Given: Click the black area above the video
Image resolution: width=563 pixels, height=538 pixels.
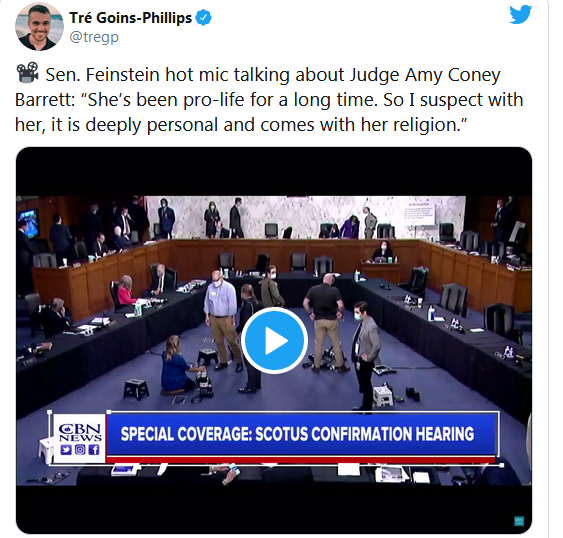Looking at the screenshot, I should click(x=274, y=172).
